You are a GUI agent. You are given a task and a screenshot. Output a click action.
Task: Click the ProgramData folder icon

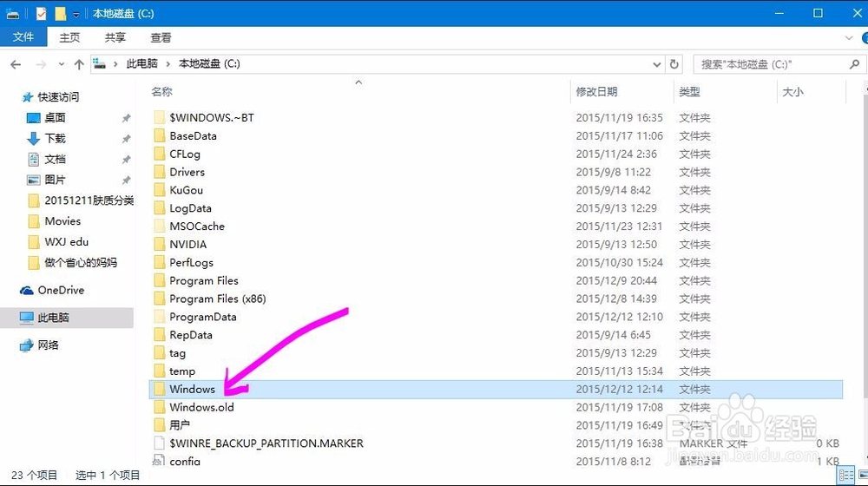click(160, 317)
